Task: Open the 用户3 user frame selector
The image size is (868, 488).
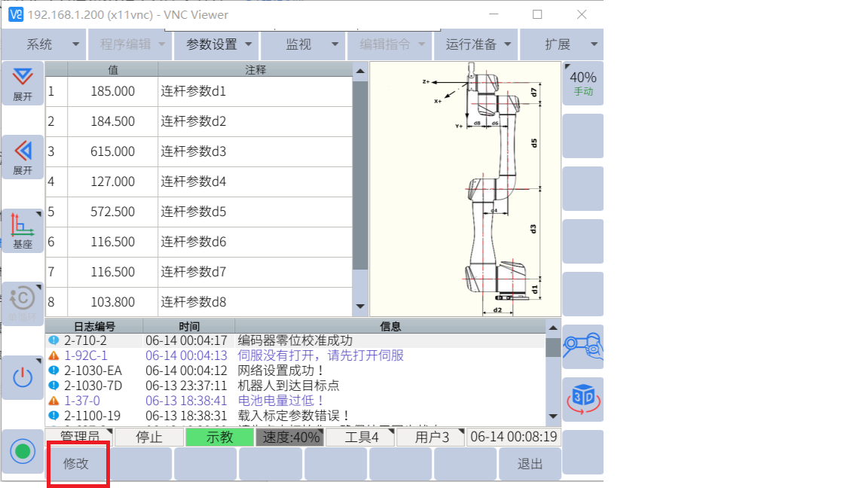Action: [x=432, y=438]
